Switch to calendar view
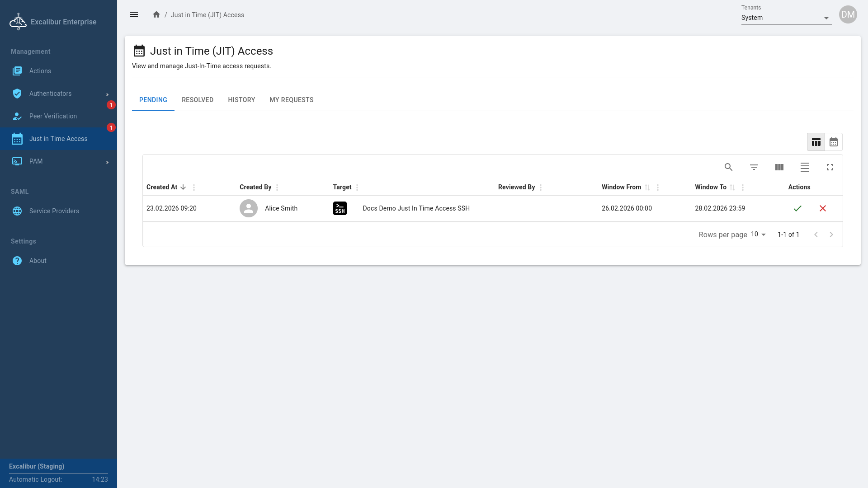The image size is (868, 488). (x=833, y=142)
